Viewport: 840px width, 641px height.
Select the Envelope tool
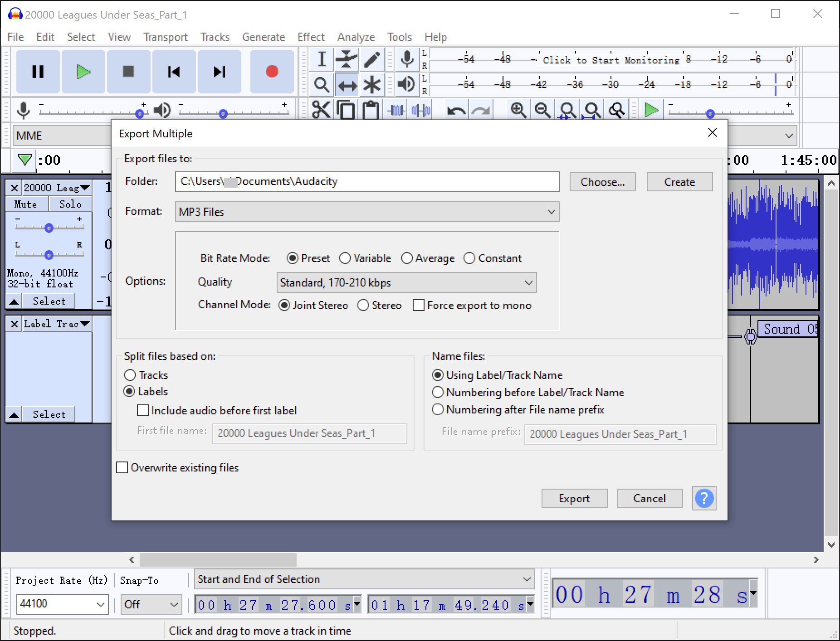coord(346,59)
